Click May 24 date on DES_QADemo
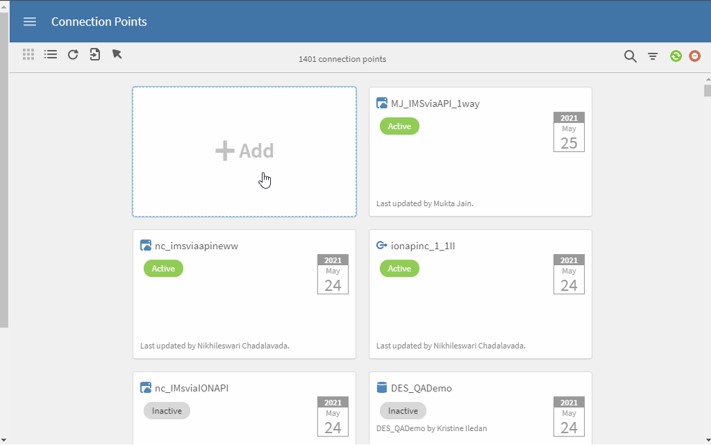Image resolution: width=711 pixels, height=445 pixels. tap(569, 416)
